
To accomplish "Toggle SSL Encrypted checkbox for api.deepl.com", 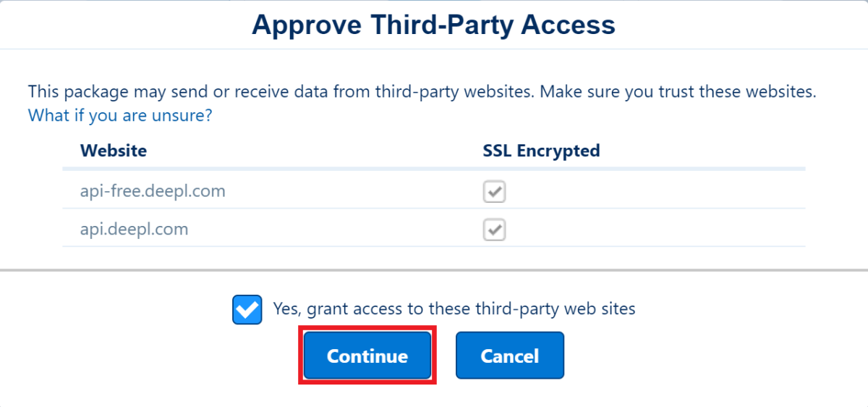I will tap(494, 230).
